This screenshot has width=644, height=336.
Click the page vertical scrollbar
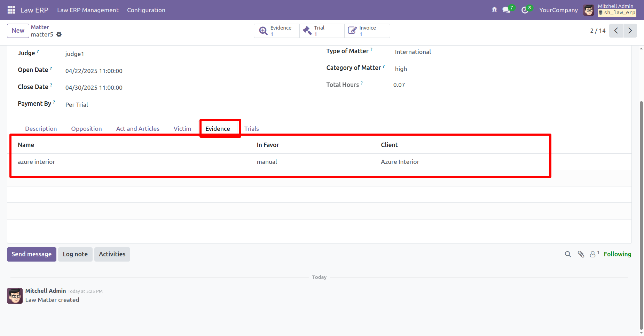point(641,215)
